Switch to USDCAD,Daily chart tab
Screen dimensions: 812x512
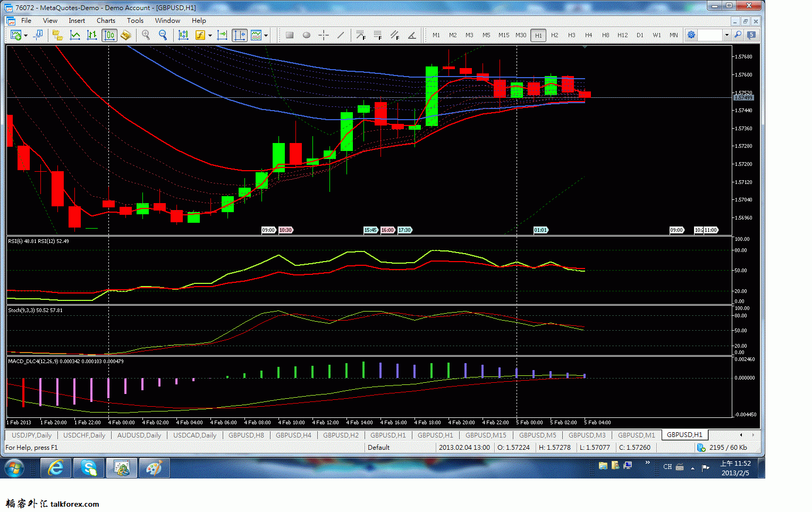[x=194, y=435]
